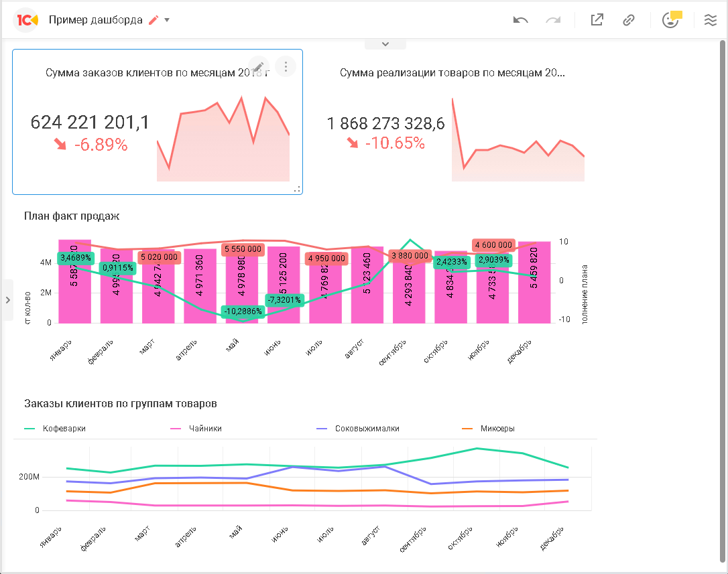The height and width of the screenshot is (574, 728).
Task: Click the undo arrow
Action: tap(520, 20)
